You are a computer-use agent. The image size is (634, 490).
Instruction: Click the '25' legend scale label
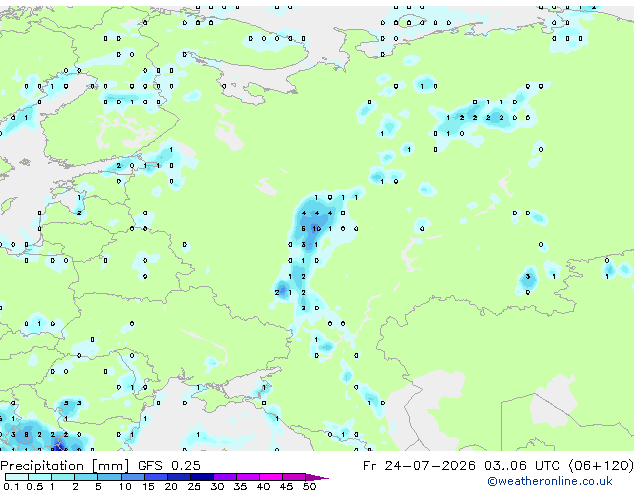pos(194,486)
